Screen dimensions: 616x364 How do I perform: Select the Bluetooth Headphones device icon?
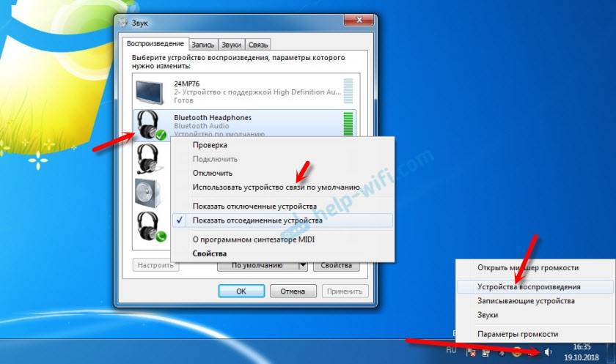pos(151,124)
